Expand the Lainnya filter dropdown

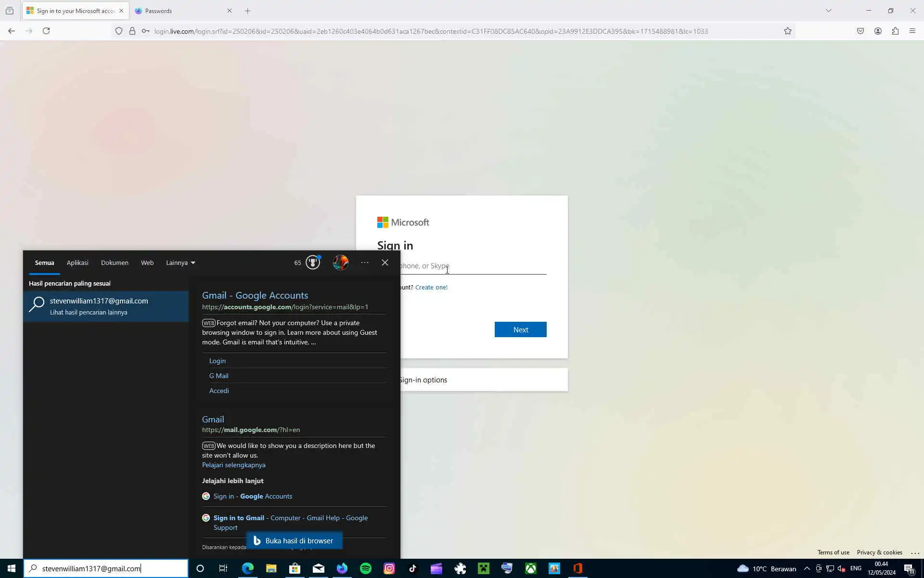point(180,263)
